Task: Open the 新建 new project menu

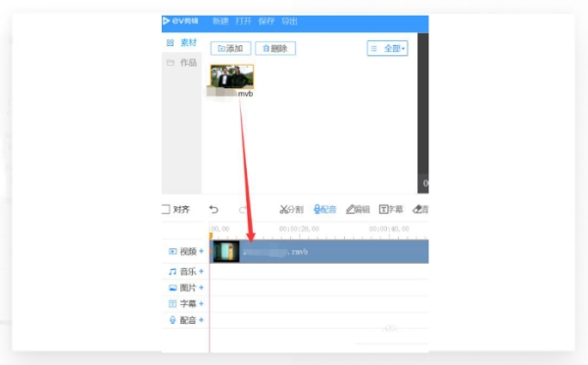Action: [x=220, y=21]
